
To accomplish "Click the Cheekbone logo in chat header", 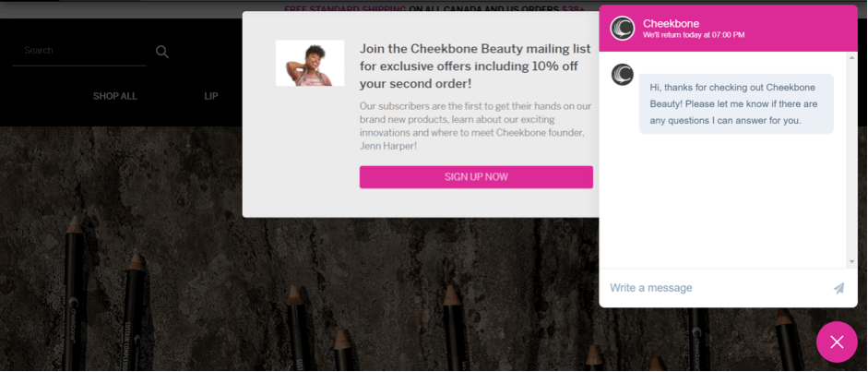I will (623, 29).
